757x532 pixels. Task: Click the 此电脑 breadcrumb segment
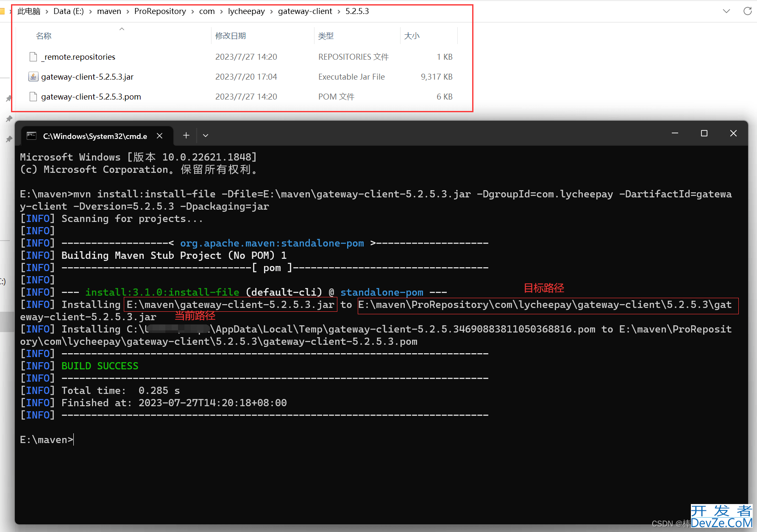pyautogui.click(x=29, y=11)
